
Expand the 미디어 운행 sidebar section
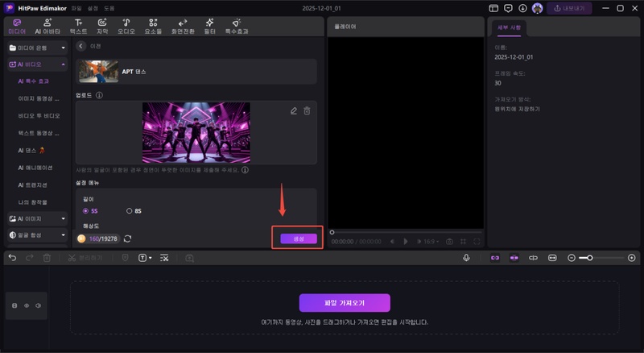pos(63,47)
